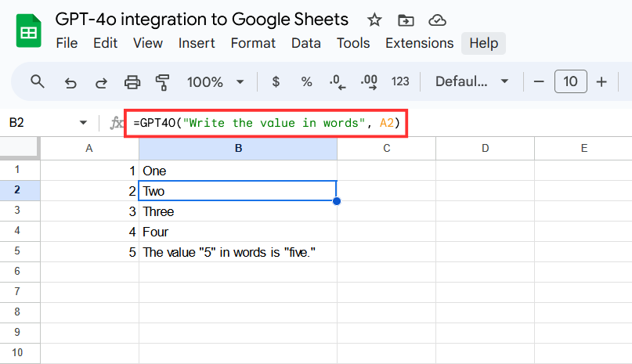Select column B header
This screenshot has width=632, height=364.
pyautogui.click(x=238, y=149)
